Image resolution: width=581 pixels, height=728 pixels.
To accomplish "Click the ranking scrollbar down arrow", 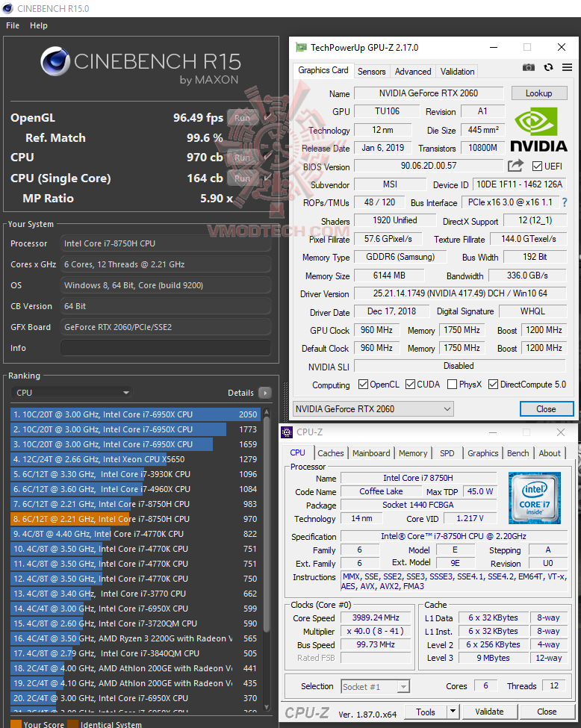I will coord(267,706).
